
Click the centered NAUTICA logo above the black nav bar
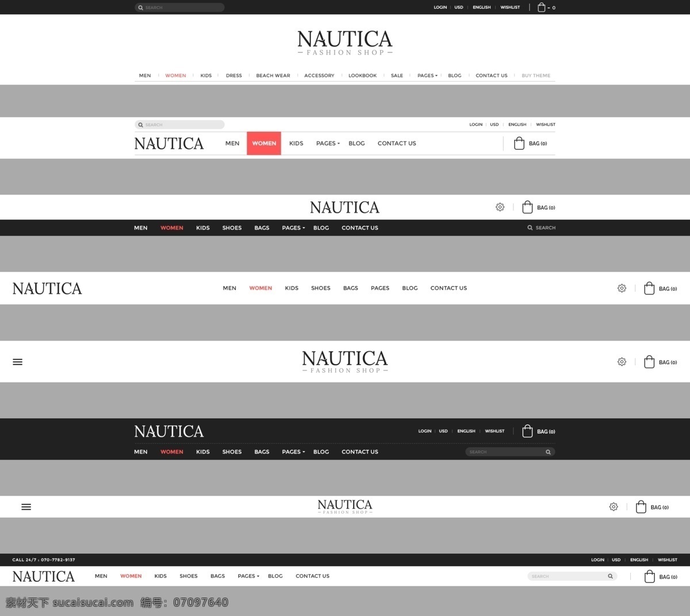[x=345, y=207]
